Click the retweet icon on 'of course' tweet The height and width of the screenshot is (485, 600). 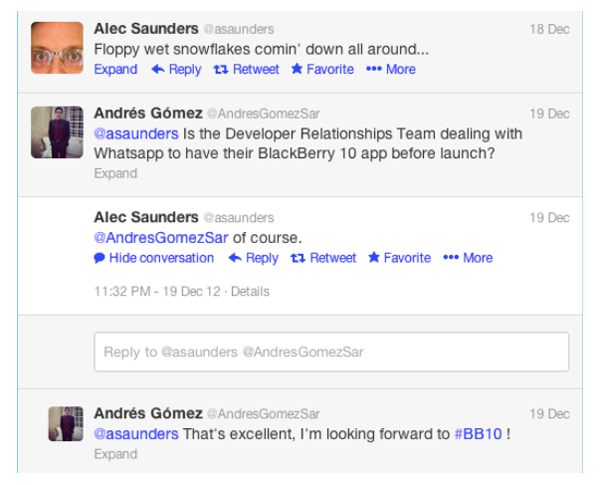pyautogui.click(x=298, y=258)
